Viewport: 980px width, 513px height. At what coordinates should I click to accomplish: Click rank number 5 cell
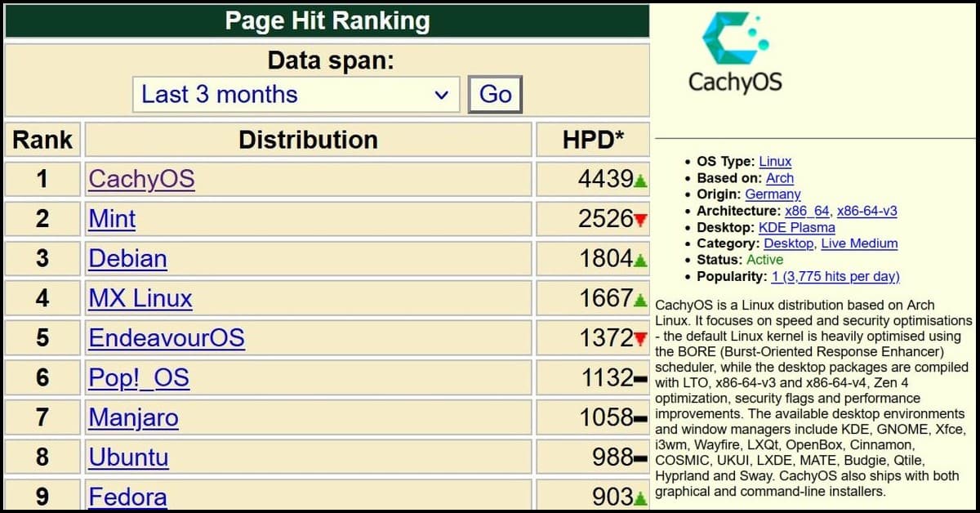[x=42, y=337]
